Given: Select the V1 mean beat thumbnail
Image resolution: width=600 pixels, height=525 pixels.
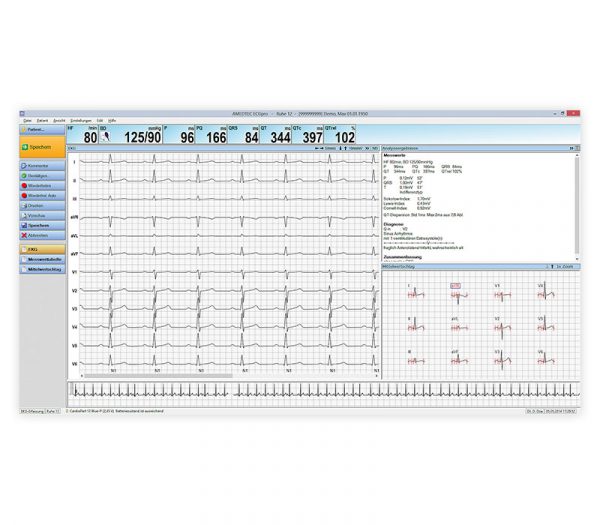Looking at the screenshot, I should point(502,293).
